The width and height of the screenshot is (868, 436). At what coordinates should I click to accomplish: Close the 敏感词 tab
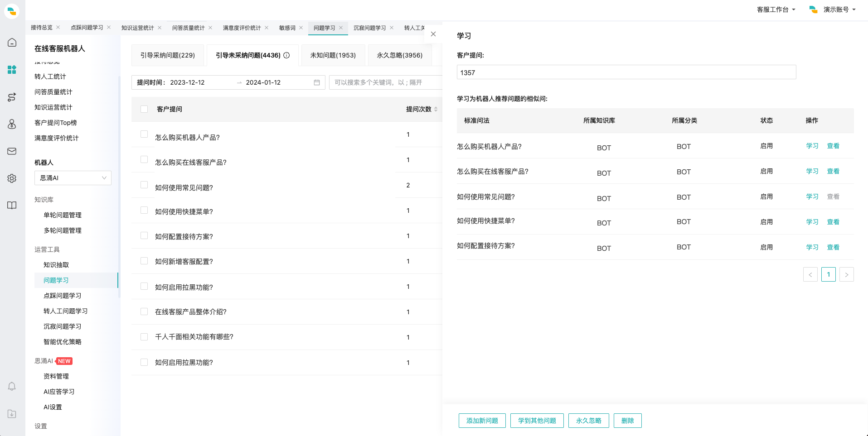point(301,28)
